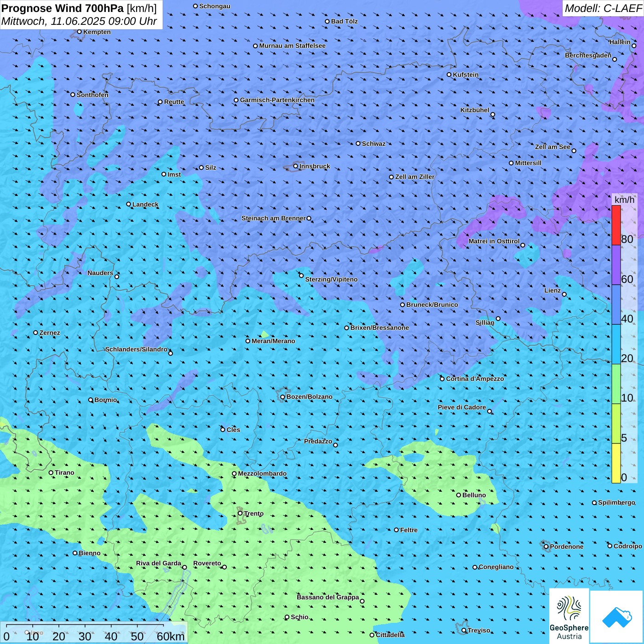644x644 pixels.
Task: Click the Bassano del Grappa label
Action: pyautogui.click(x=328, y=597)
